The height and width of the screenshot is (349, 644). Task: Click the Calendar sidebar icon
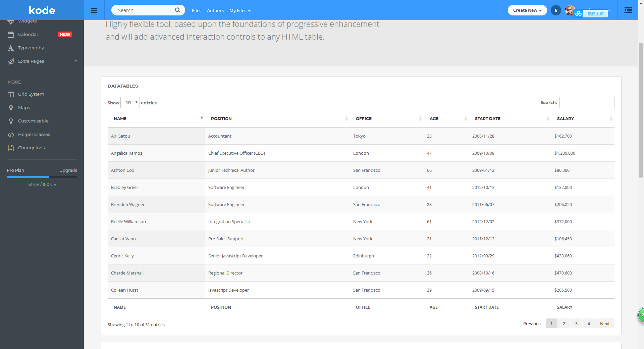point(11,35)
